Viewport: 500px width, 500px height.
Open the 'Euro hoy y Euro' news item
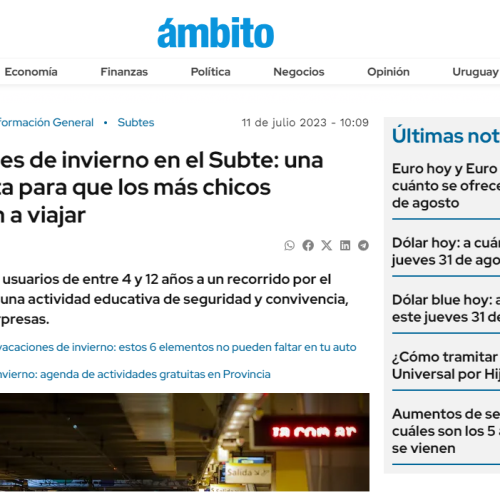[x=446, y=186]
